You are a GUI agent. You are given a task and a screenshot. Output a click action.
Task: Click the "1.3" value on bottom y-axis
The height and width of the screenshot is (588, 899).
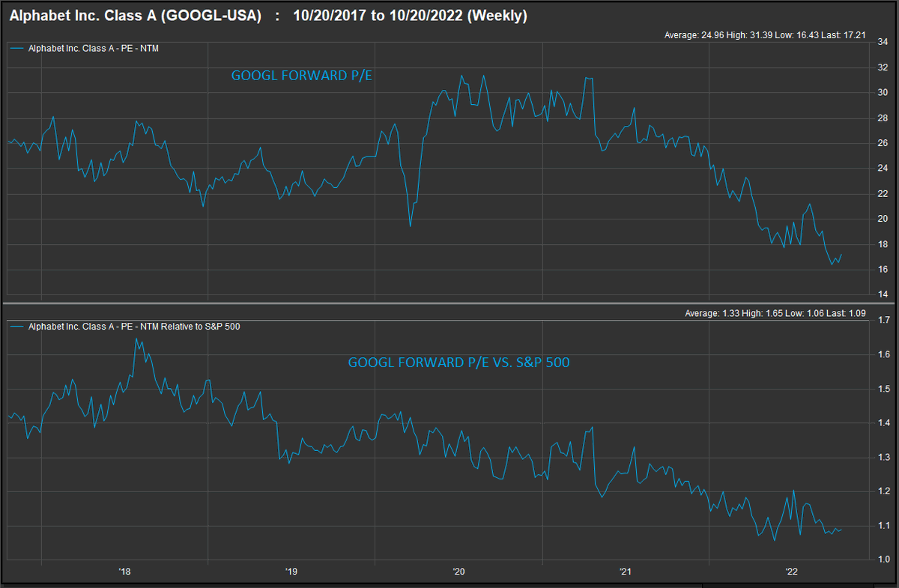[884, 458]
